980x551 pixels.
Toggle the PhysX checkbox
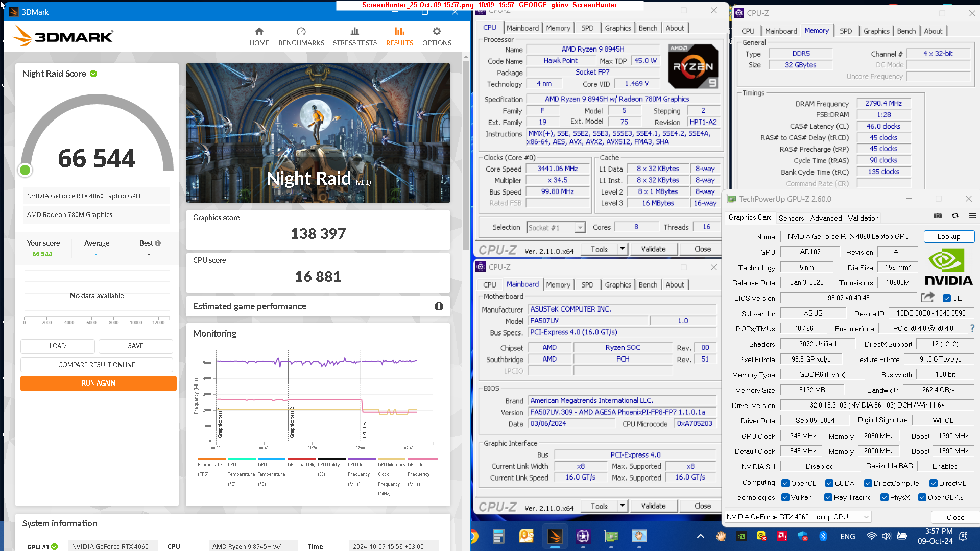pos(884,497)
